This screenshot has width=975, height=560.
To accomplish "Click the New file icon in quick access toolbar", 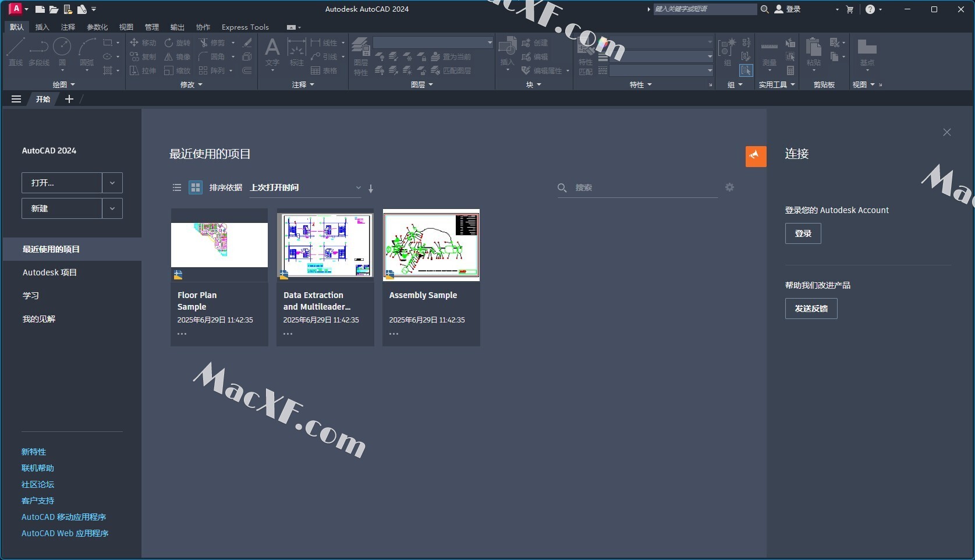I will point(40,9).
